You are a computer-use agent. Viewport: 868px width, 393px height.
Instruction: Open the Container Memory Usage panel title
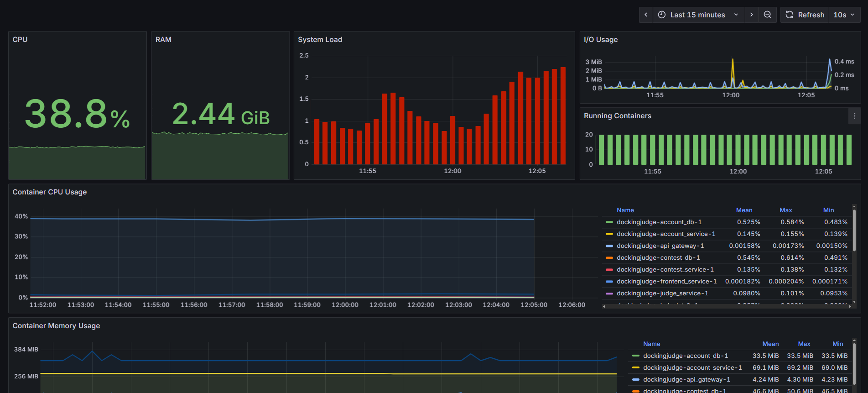56,326
